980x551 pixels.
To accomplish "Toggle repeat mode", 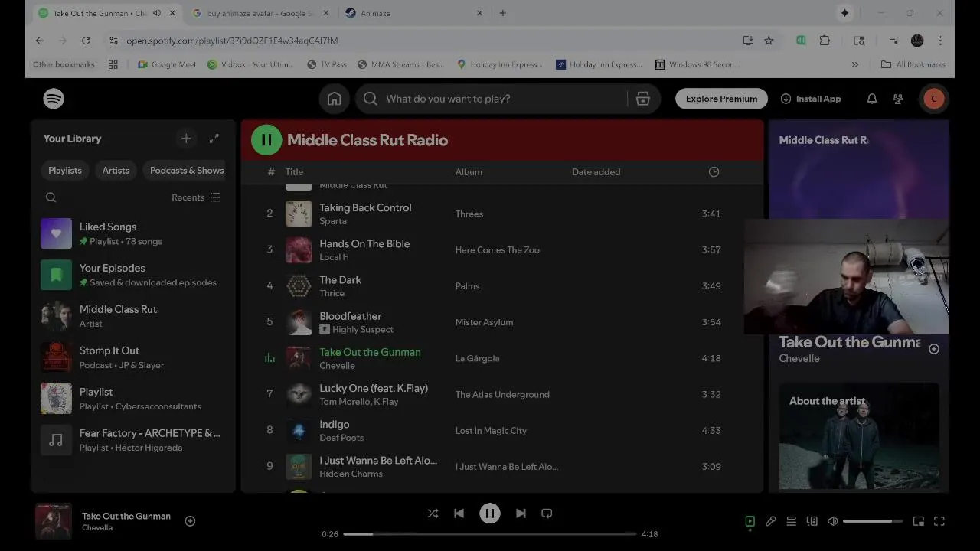I will (x=547, y=514).
